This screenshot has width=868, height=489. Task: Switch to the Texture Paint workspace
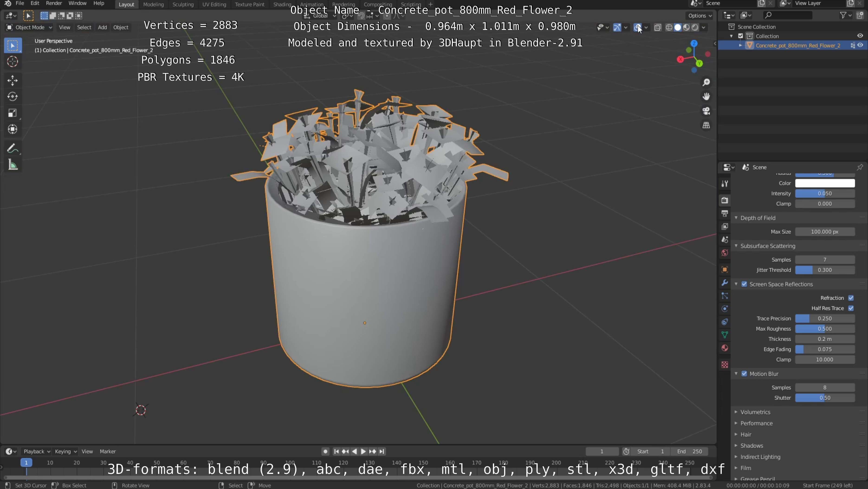pos(249,4)
